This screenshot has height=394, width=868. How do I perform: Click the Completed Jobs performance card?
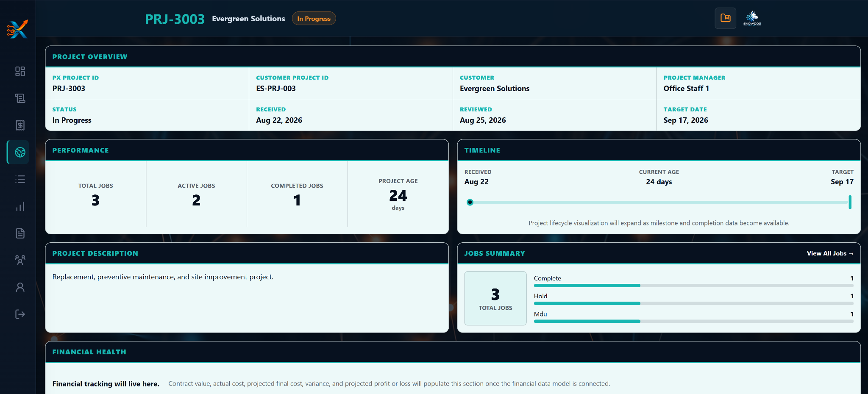[x=297, y=194]
